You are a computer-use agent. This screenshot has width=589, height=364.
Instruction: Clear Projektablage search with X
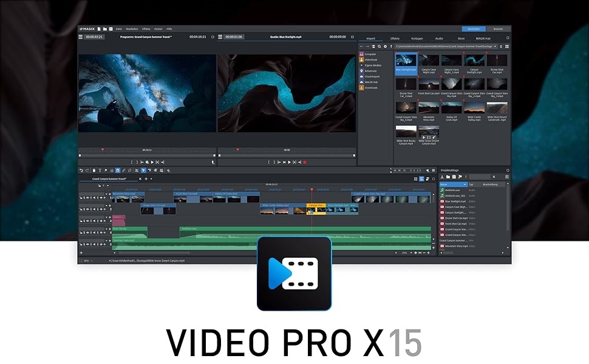click(494, 177)
